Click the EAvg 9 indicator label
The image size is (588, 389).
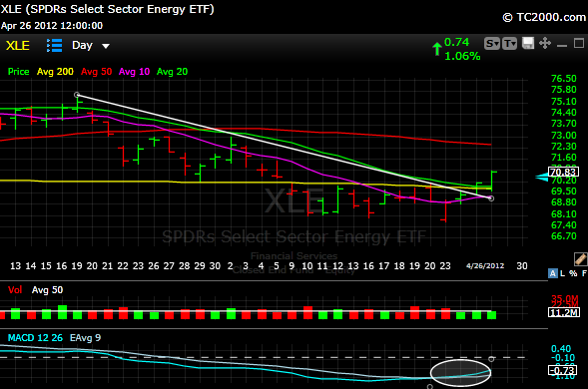point(85,338)
